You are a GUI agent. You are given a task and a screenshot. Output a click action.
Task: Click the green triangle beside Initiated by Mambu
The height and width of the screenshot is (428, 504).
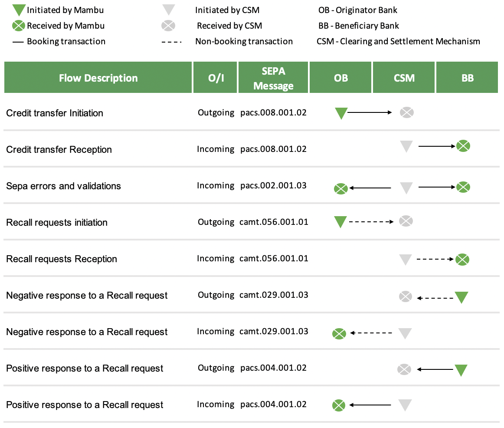tap(19, 10)
